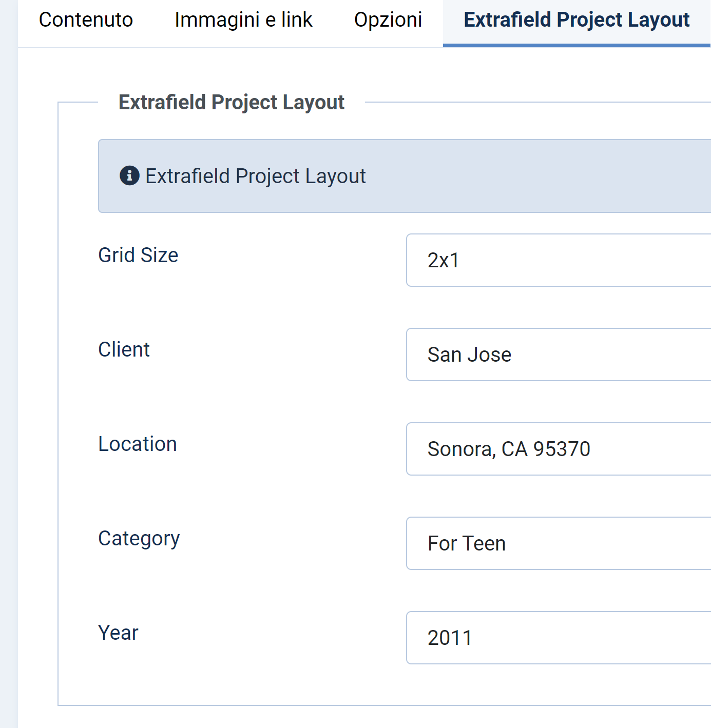Click the active Extrafield Project Layout tab

tap(577, 20)
